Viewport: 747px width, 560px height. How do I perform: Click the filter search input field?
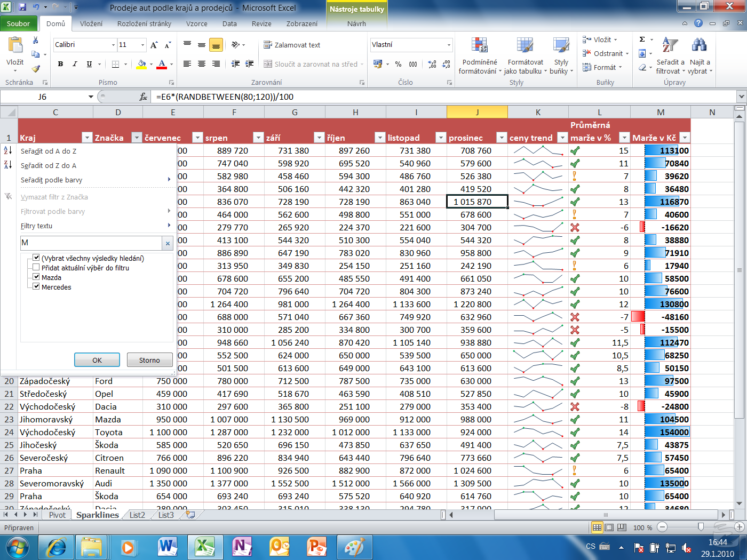coord(91,243)
